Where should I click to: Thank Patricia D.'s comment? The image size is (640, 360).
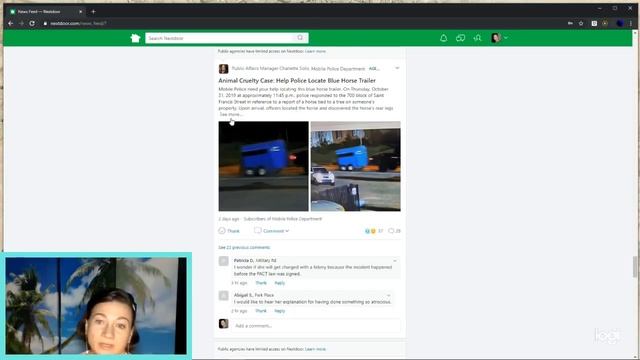261,283
